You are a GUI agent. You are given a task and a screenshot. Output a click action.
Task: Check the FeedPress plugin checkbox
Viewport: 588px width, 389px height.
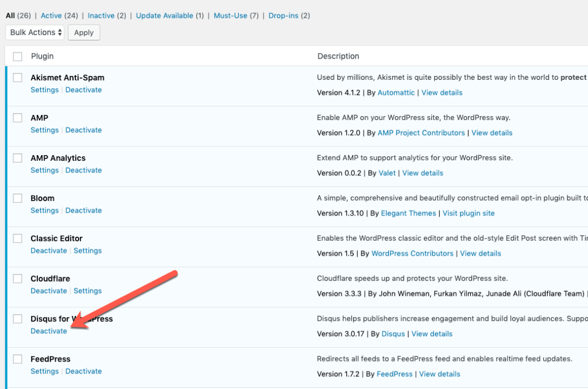(18, 359)
